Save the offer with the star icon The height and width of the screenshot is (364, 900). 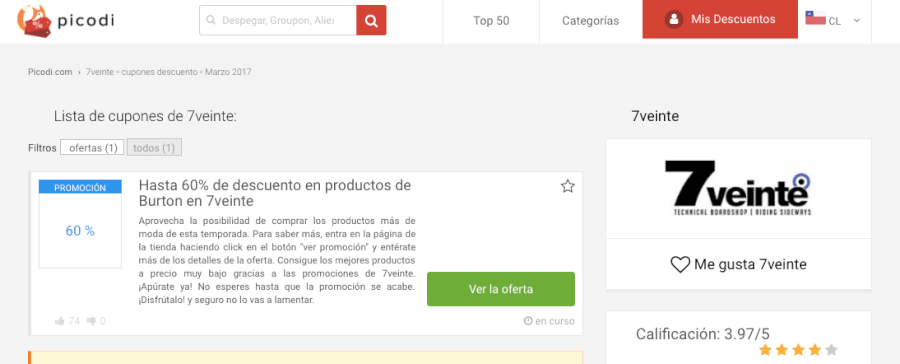567,186
